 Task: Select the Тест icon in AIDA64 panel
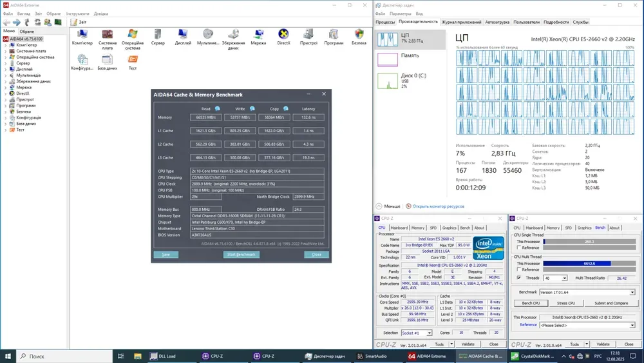[x=133, y=60]
